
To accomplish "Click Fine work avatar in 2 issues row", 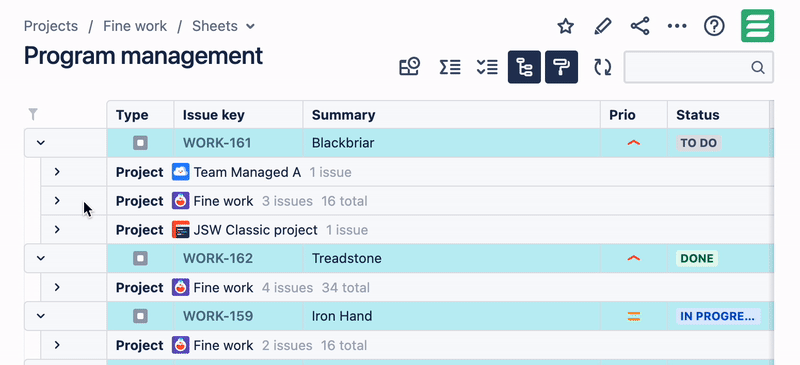I will click(x=181, y=345).
